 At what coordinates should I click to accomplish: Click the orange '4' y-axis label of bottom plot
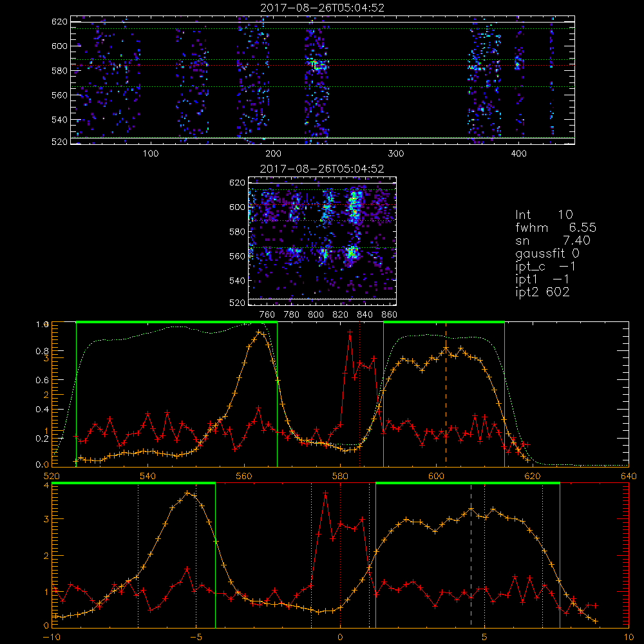[46, 486]
